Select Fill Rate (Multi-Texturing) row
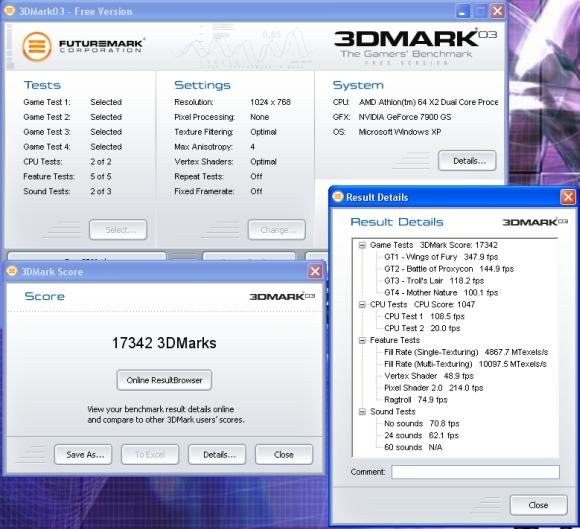The height and width of the screenshot is (529, 580). click(465, 364)
